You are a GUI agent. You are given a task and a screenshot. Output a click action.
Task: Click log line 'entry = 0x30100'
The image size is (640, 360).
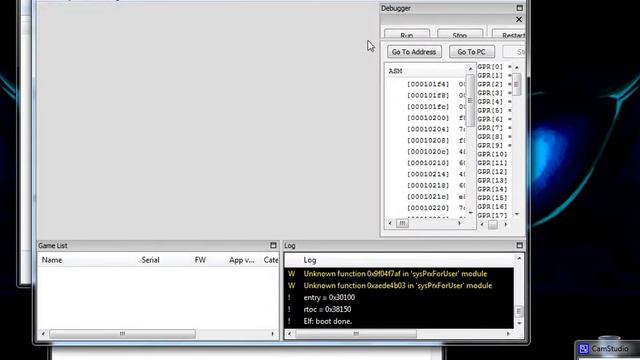coord(329,297)
